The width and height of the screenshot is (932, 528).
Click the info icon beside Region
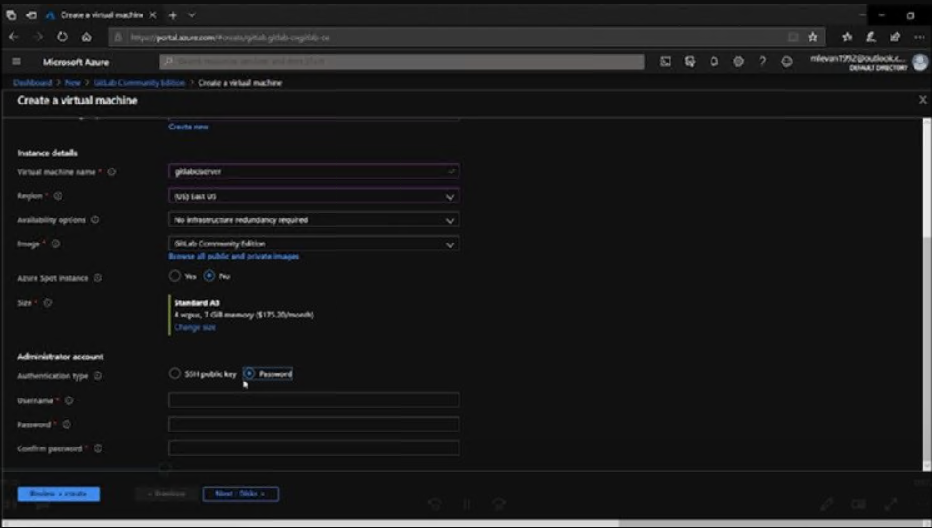[58, 196]
